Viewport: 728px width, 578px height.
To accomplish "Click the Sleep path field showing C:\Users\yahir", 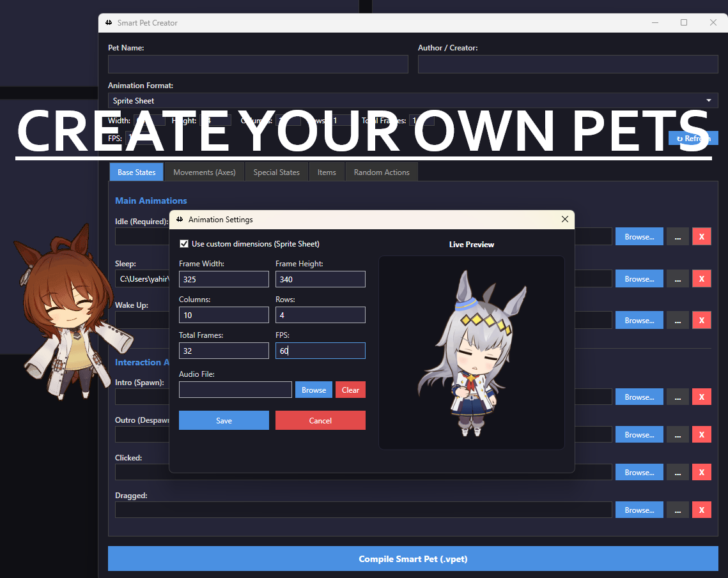I will [x=142, y=279].
